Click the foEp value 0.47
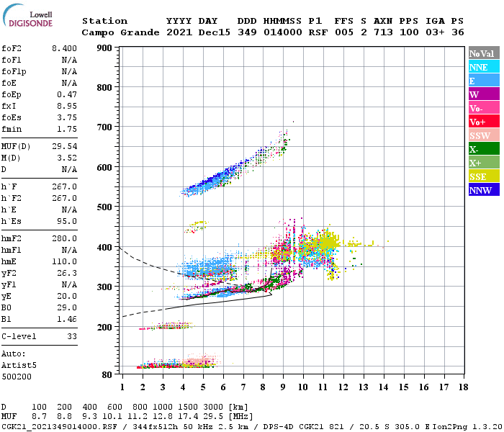This screenshot has height=432, width=504. tap(67, 94)
